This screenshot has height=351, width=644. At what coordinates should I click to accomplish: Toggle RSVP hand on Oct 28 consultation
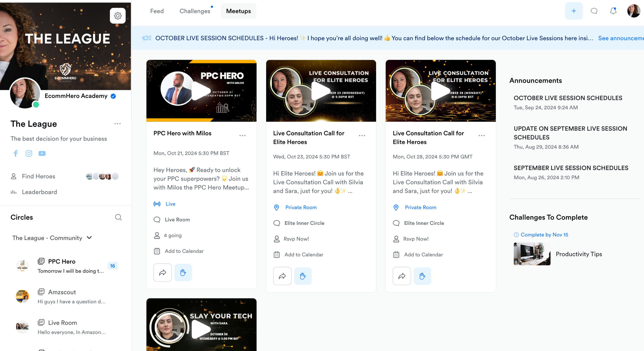[x=422, y=276]
